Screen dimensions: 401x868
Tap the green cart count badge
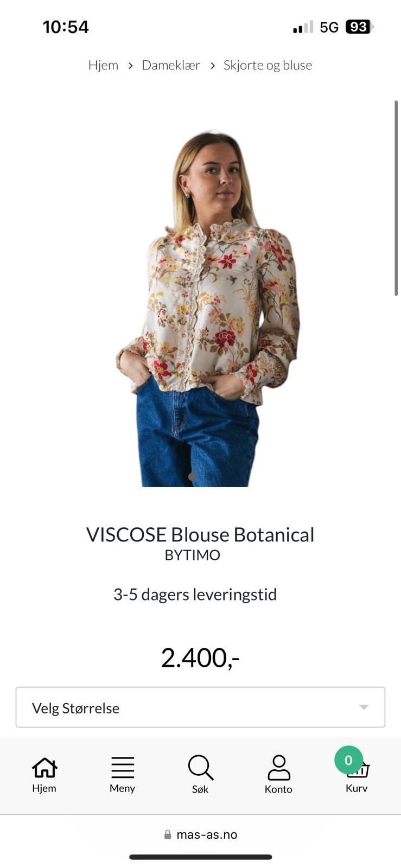pyautogui.click(x=348, y=760)
